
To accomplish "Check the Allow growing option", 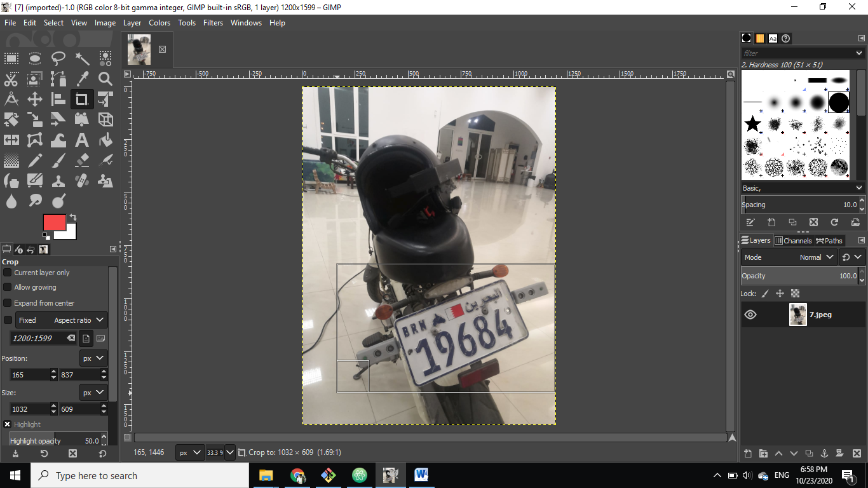I will click(8, 287).
